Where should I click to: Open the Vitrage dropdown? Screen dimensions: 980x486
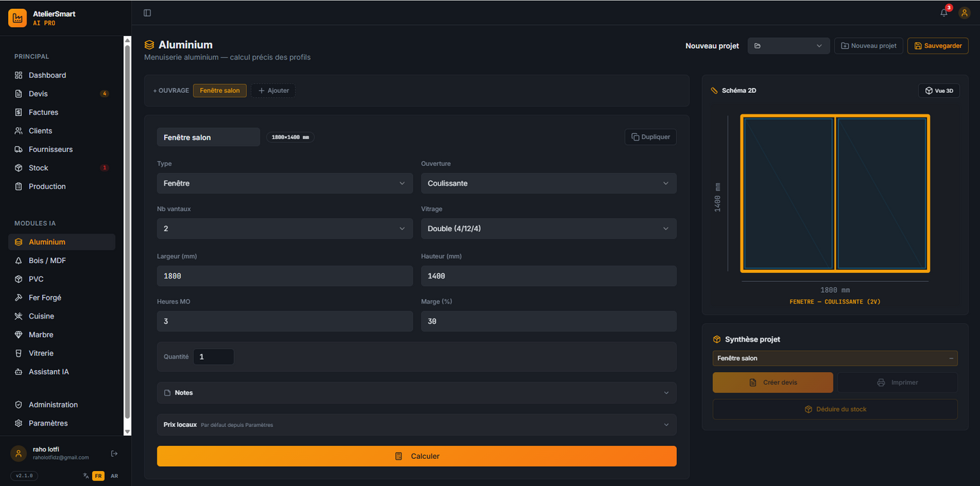(x=548, y=229)
